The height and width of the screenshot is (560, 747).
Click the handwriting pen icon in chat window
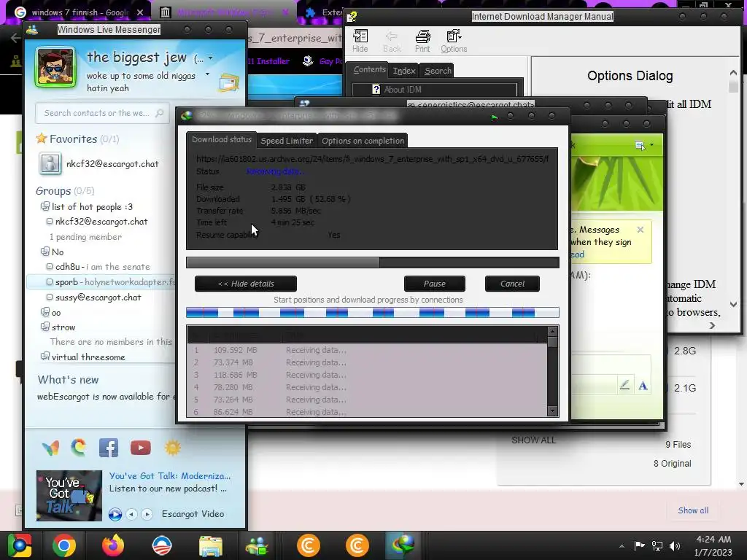click(x=624, y=385)
